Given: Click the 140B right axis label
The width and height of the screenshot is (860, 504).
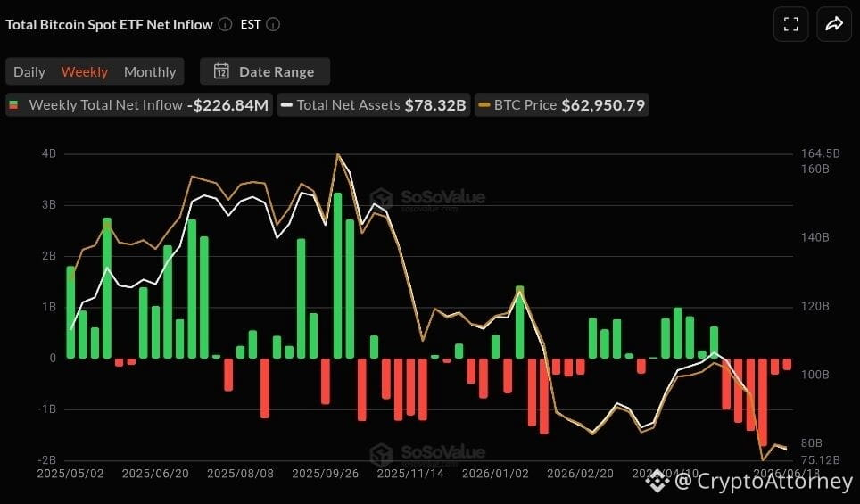Looking at the screenshot, I should click(815, 237).
